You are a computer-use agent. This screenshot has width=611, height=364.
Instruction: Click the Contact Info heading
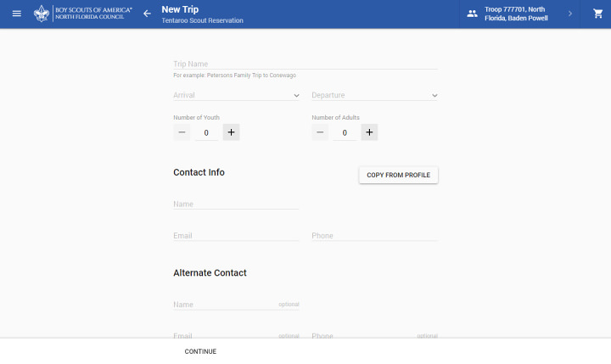[199, 172]
